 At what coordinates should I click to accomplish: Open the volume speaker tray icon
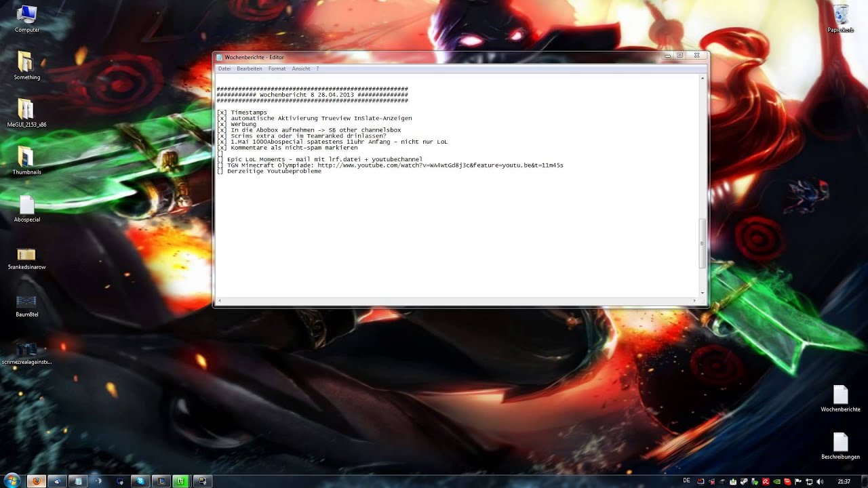tap(820, 481)
